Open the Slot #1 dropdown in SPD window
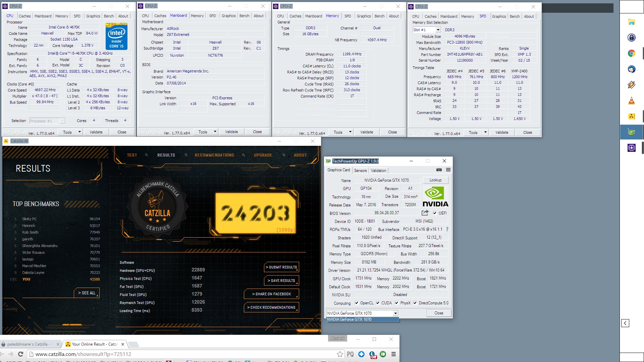 coord(438,30)
